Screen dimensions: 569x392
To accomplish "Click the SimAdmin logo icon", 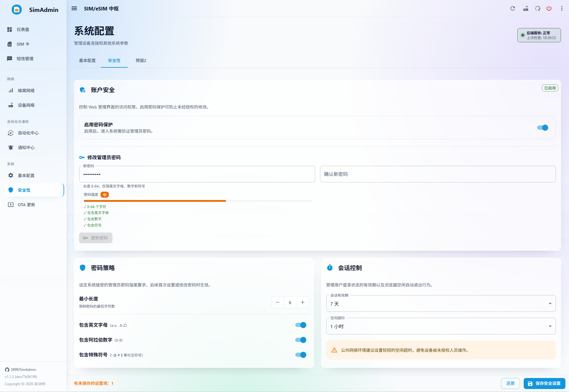I will (17, 10).
